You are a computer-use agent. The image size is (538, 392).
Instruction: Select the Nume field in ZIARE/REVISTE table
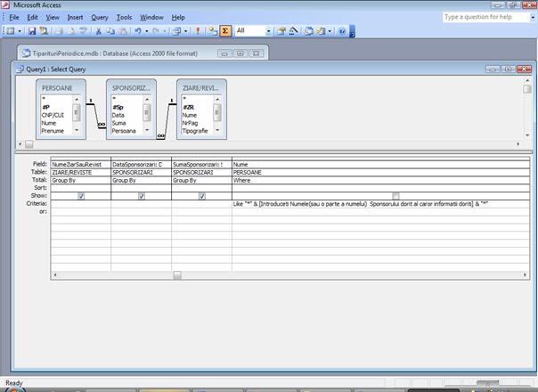189,114
